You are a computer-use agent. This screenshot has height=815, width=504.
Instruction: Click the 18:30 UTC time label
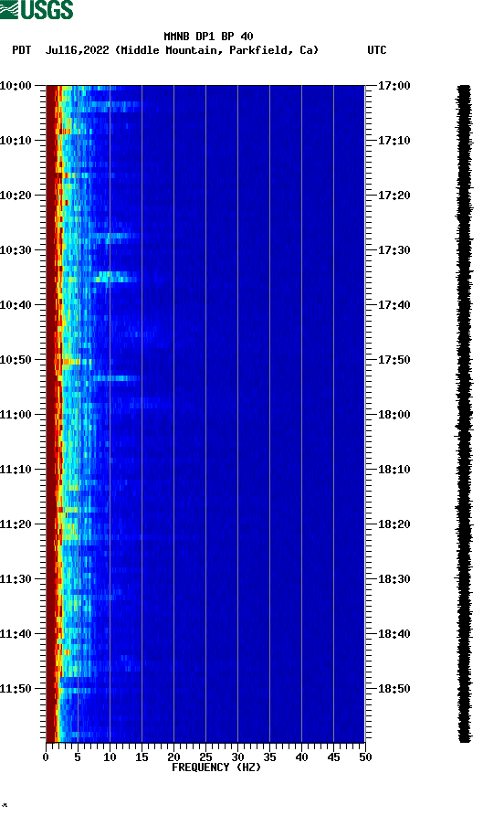[x=394, y=579]
